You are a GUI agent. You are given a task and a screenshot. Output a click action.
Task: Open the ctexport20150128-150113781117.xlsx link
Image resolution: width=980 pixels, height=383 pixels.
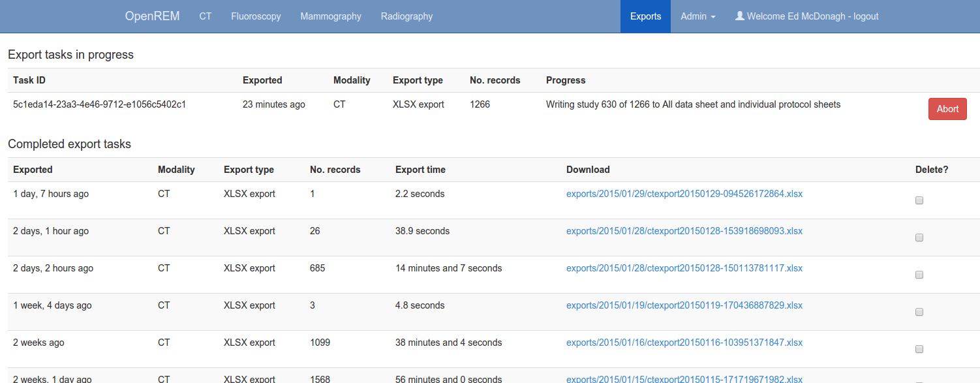tap(684, 268)
